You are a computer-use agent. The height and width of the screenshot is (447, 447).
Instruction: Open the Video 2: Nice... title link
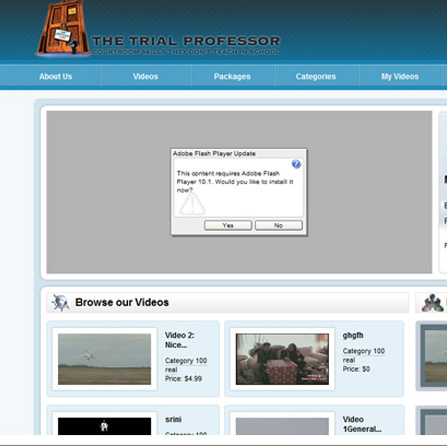179,340
